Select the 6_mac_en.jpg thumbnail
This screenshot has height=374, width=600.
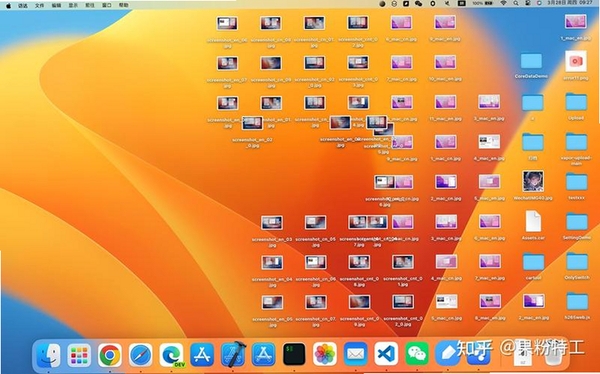pyautogui.click(x=490, y=221)
